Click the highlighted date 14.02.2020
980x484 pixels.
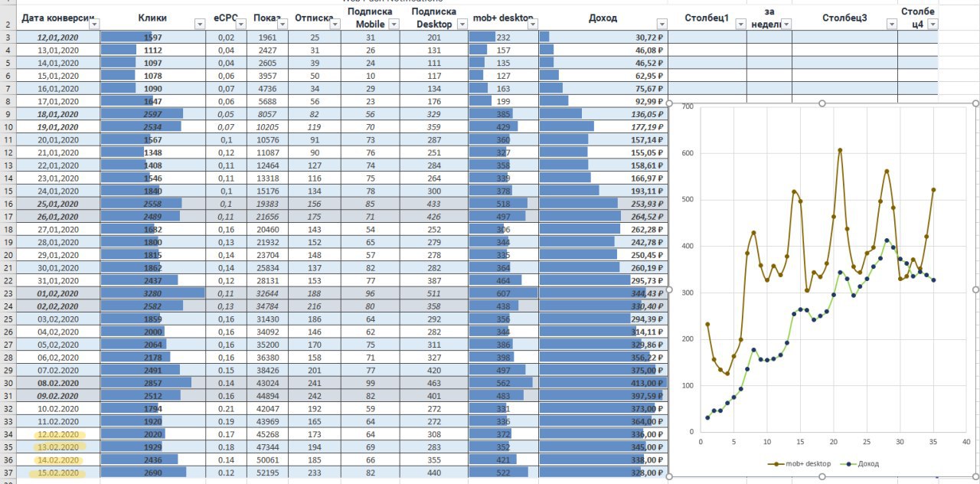click(58, 459)
